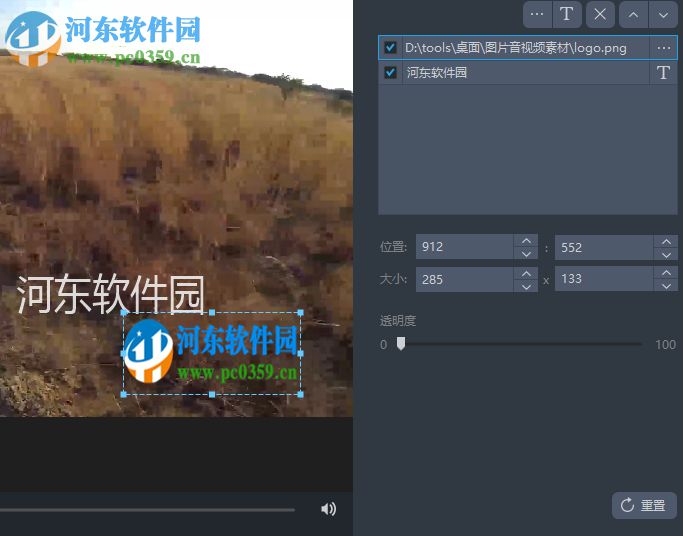Increase width value 285
The width and height of the screenshot is (683, 536).
pos(526,273)
